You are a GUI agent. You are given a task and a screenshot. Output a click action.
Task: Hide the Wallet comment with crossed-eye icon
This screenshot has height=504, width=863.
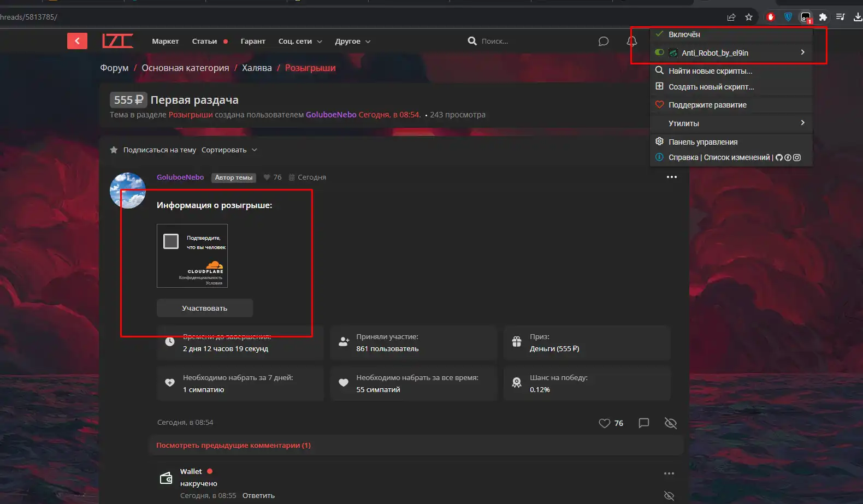pos(669,496)
